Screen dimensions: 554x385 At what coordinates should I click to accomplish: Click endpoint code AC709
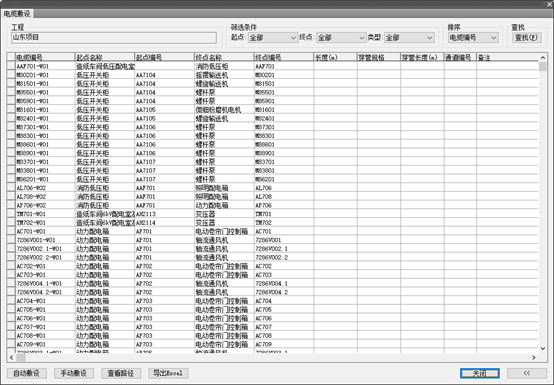click(284, 344)
